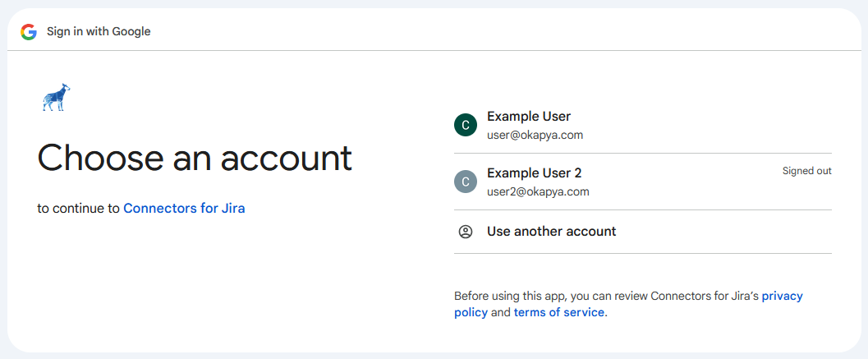Click the user@okapya.com email address
868x359 pixels.
[535, 136]
